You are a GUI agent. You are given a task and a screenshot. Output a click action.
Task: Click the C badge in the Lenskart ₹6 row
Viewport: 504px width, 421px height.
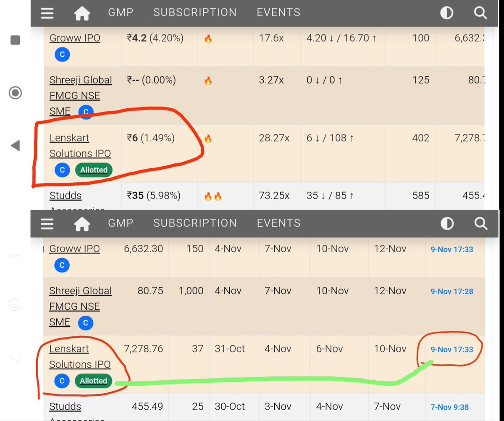[x=62, y=170]
